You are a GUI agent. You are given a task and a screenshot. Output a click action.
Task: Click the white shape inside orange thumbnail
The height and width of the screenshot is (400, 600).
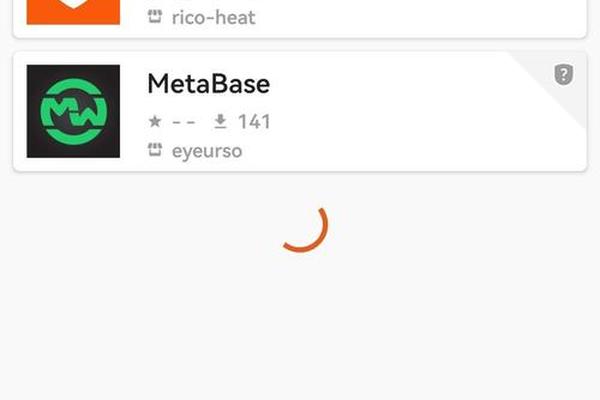[x=73, y=4]
